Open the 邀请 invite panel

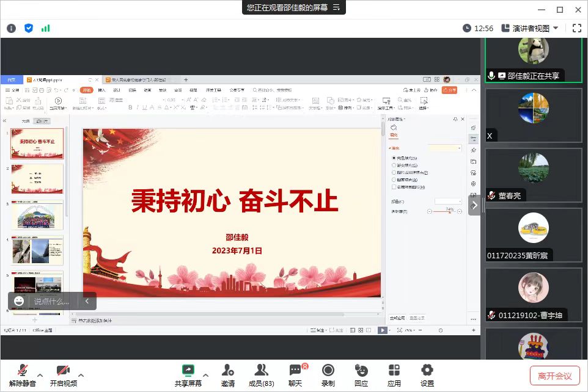228,375
